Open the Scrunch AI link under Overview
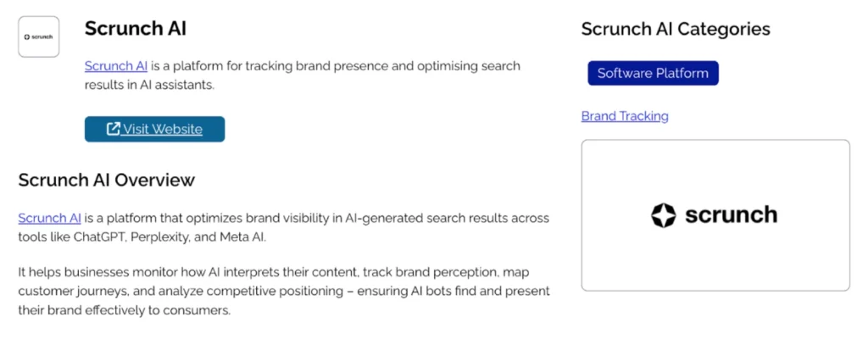The width and height of the screenshot is (868, 356). (49, 218)
